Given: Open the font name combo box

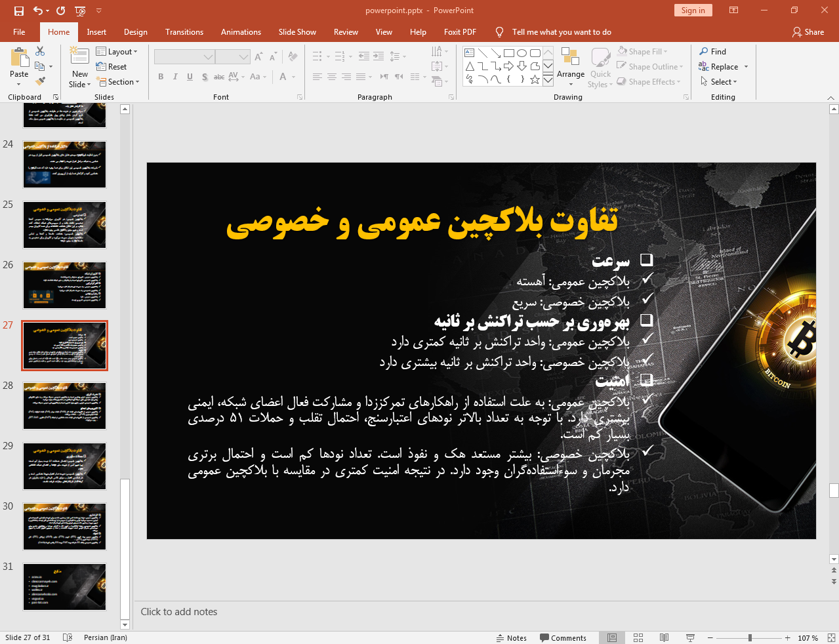Looking at the screenshot, I should pos(184,57).
